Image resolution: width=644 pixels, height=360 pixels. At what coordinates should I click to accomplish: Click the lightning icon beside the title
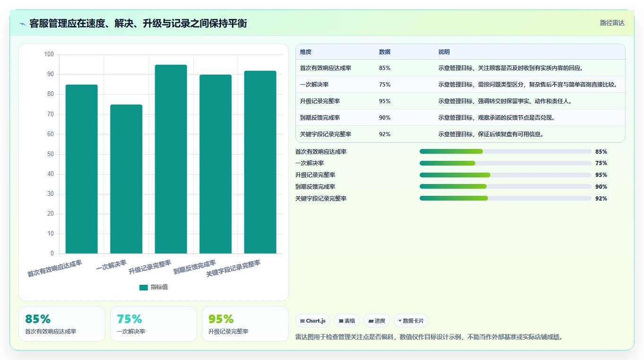(x=22, y=24)
